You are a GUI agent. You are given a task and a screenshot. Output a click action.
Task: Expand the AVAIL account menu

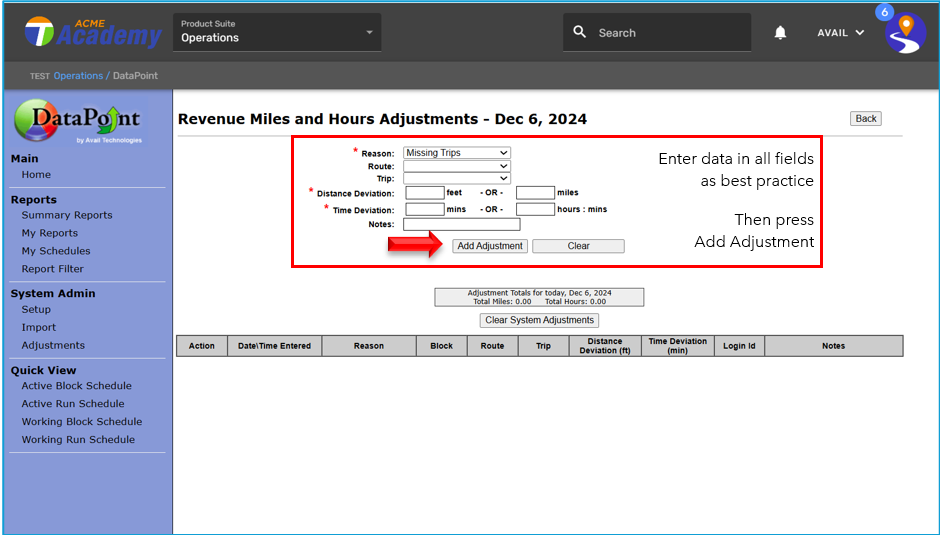tap(840, 33)
